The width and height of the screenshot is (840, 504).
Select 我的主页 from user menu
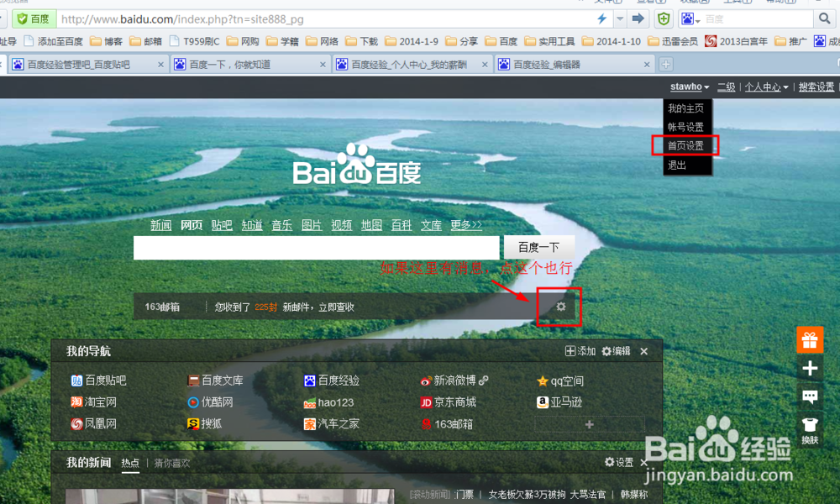pos(685,108)
